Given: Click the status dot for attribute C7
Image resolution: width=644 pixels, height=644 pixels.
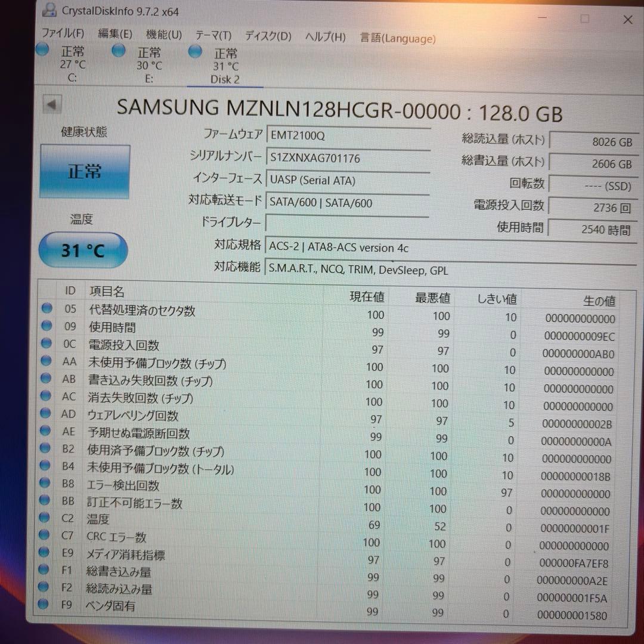Looking at the screenshot, I should pos(44,534).
